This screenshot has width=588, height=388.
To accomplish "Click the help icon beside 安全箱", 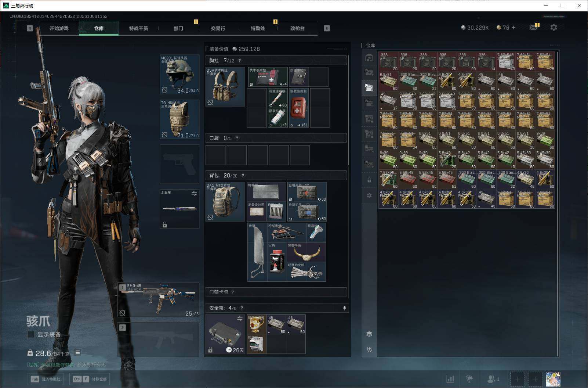I will click(242, 308).
